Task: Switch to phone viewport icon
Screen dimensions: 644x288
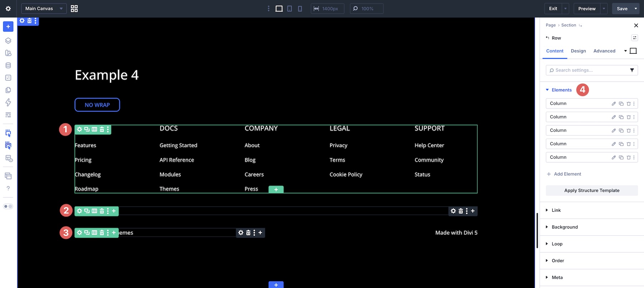Action: coord(300,9)
